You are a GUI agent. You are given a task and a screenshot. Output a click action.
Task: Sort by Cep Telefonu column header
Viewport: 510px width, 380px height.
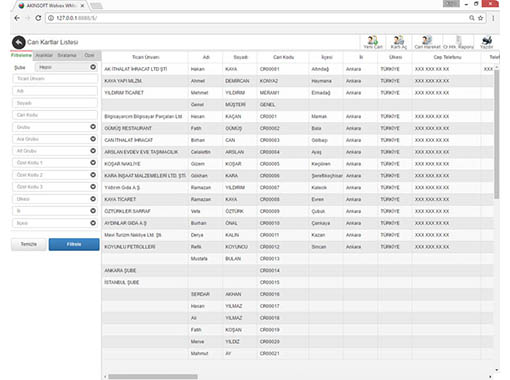(447, 57)
